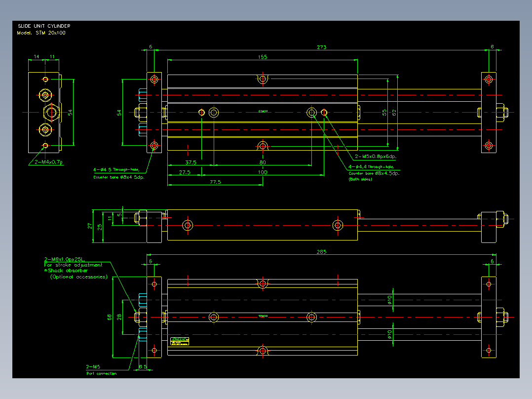Click the vertical 28 dimension
Viewport: 532px width, 399px height.
tap(119, 317)
